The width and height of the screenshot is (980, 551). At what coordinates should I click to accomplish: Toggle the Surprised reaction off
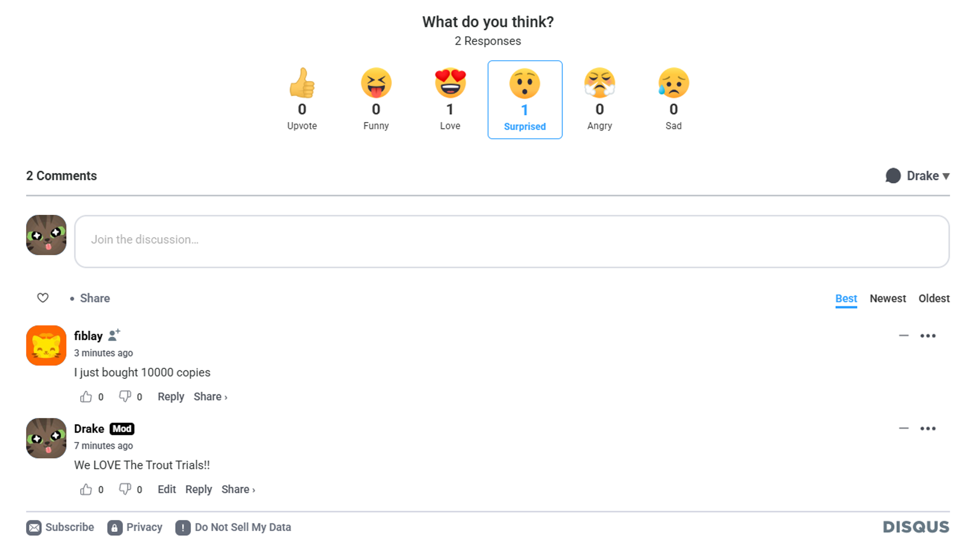pos(525,99)
